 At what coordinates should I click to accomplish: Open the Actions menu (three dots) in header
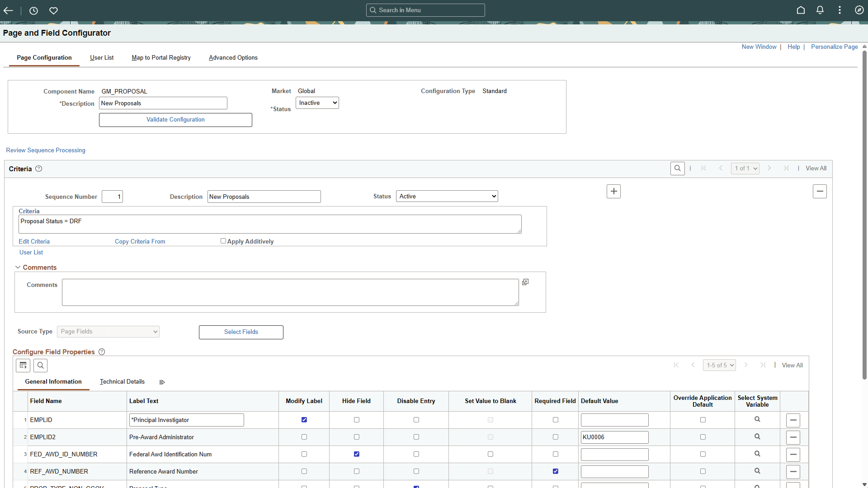click(x=840, y=10)
